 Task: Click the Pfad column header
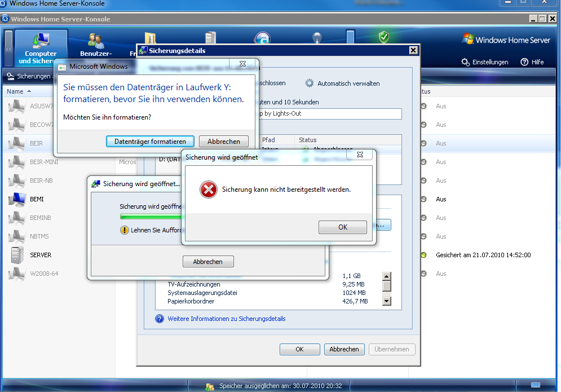click(268, 140)
